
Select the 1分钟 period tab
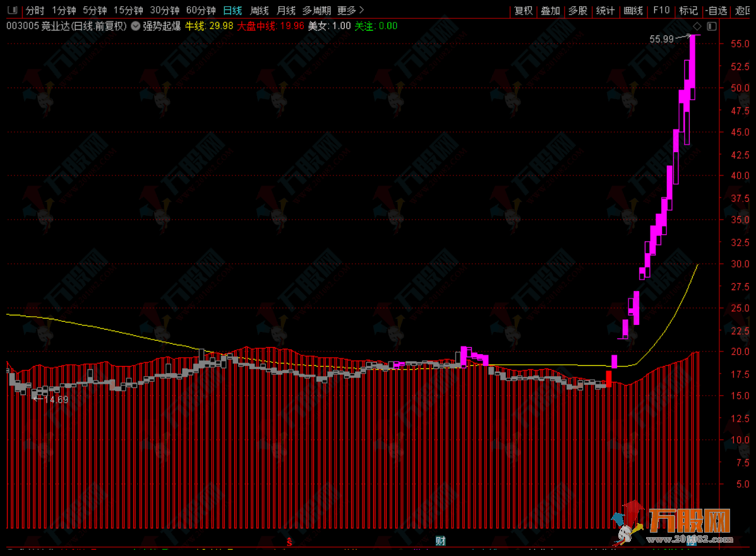(x=64, y=10)
